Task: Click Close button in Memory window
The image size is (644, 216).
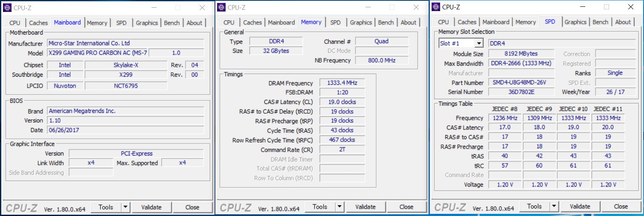Action: pyautogui.click(x=406, y=207)
